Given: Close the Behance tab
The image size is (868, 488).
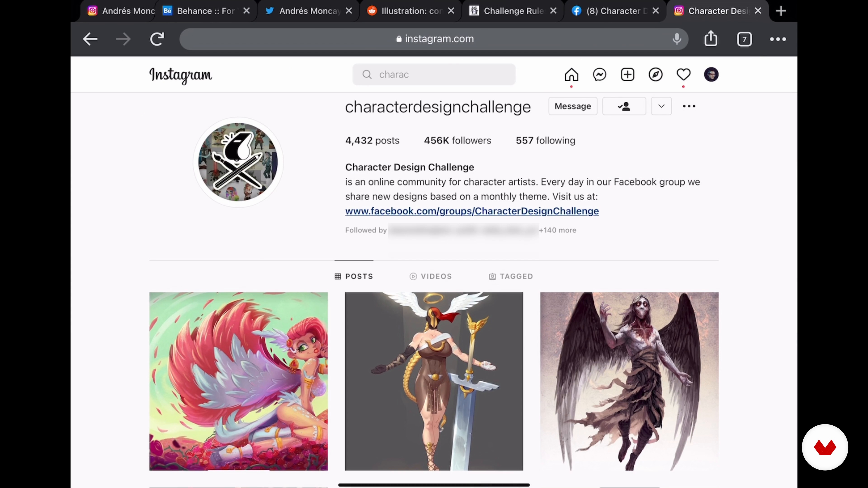Looking at the screenshot, I should tap(247, 11).
